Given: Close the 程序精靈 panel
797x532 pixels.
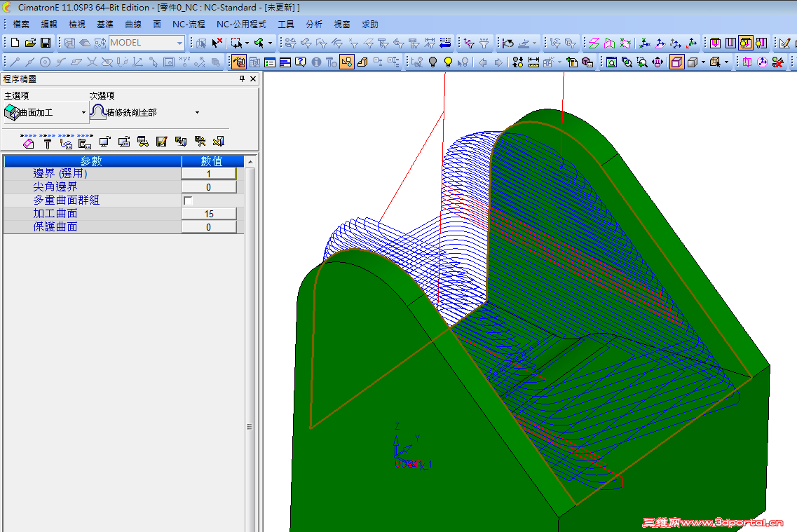Looking at the screenshot, I should coord(253,79).
